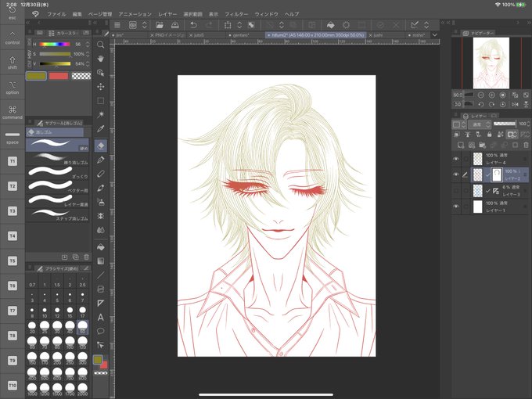Screen dimensions: 532x399
Task: Delete sub tool with trash icon
Action: tap(87, 257)
